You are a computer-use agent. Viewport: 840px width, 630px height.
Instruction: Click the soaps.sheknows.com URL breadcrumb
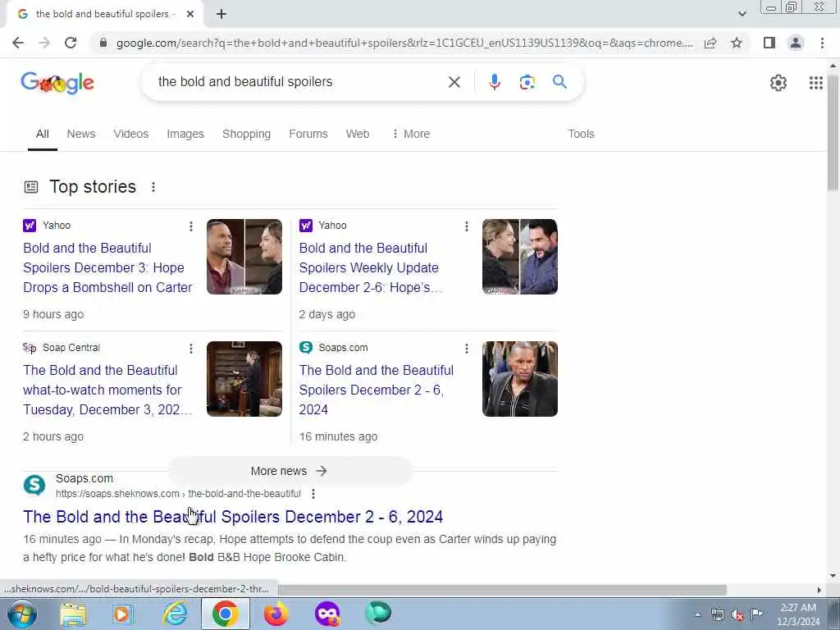pos(178,494)
